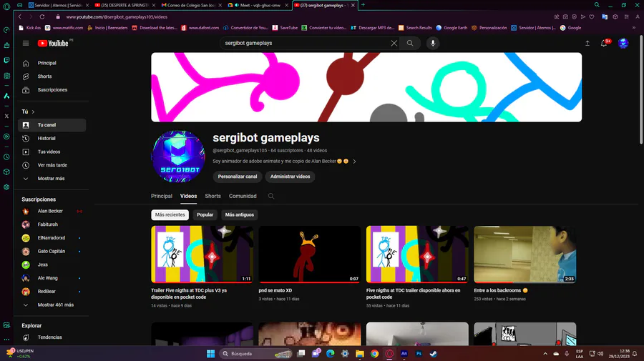Screen dimensions: 644x361
Task: Search within channel using magnifier icon
Action: (x=271, y=196)
